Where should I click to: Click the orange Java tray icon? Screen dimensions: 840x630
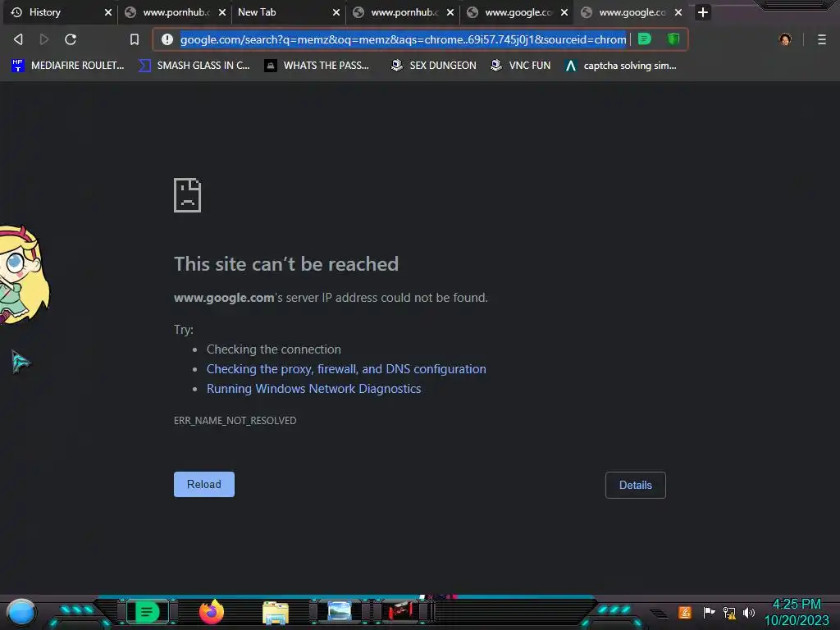[x=684, y=612]
